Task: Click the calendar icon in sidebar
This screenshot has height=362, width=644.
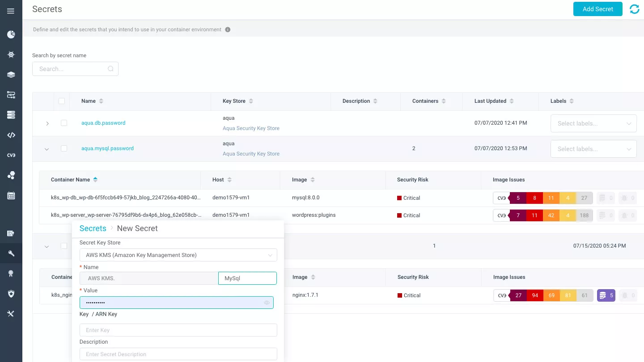Action: pos(11,195)
